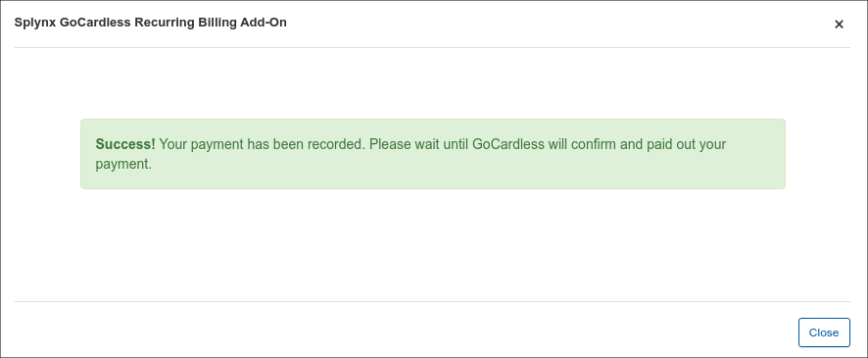Screen dimensions: 868x358
Task: Click the green success alert box
Action: (x=433, y=154)
